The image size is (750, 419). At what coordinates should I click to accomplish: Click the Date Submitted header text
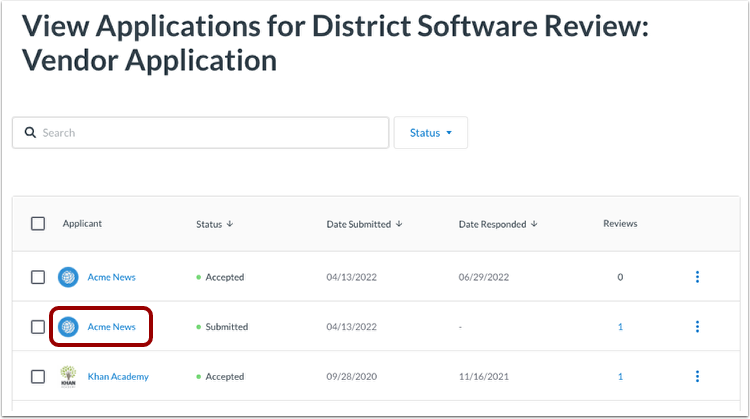pos(359,224)
